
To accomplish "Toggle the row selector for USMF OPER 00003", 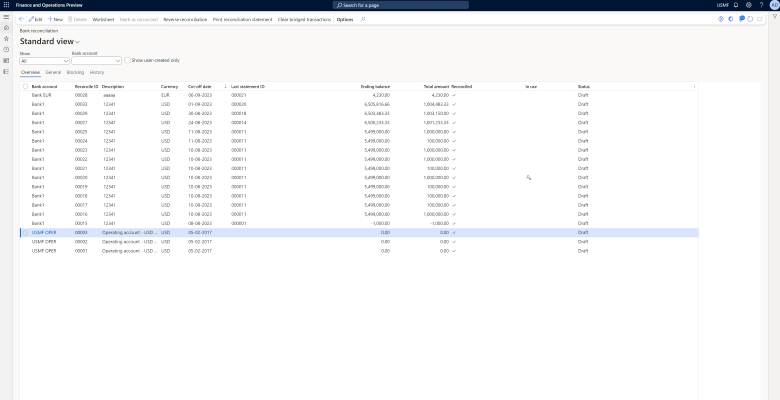I will click(x=25, y=233).
